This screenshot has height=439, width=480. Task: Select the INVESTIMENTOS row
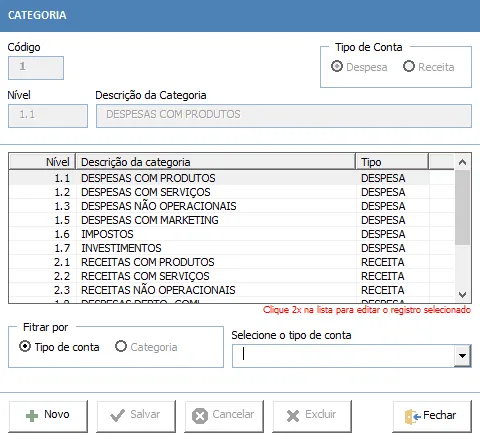click(232, 248)
